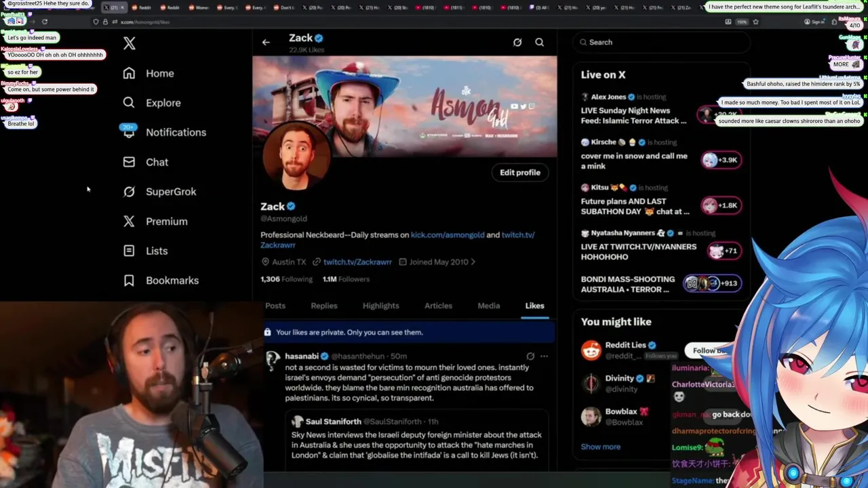Open Explore magnifier icon

click(x=129, y=102)
